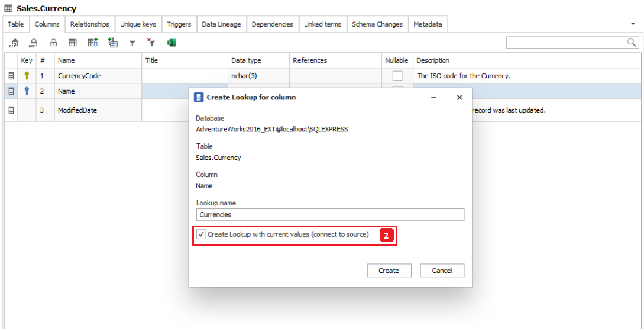Click the funnel filter icon in toolbar

coord(132,43)
